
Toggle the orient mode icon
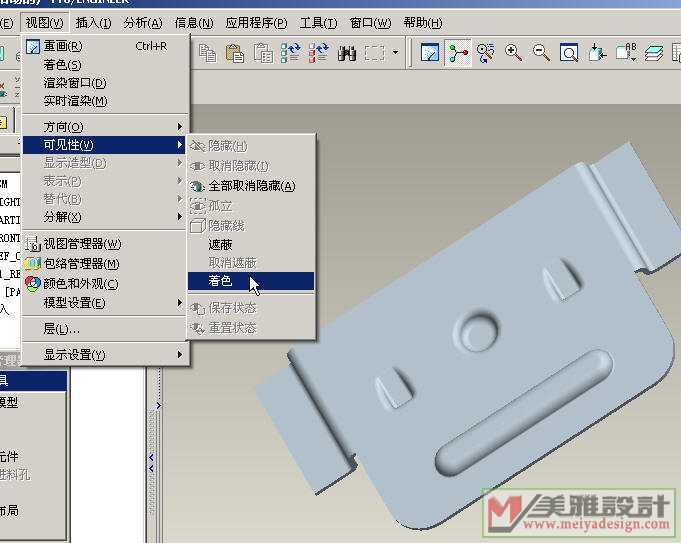tap(486, 53)
